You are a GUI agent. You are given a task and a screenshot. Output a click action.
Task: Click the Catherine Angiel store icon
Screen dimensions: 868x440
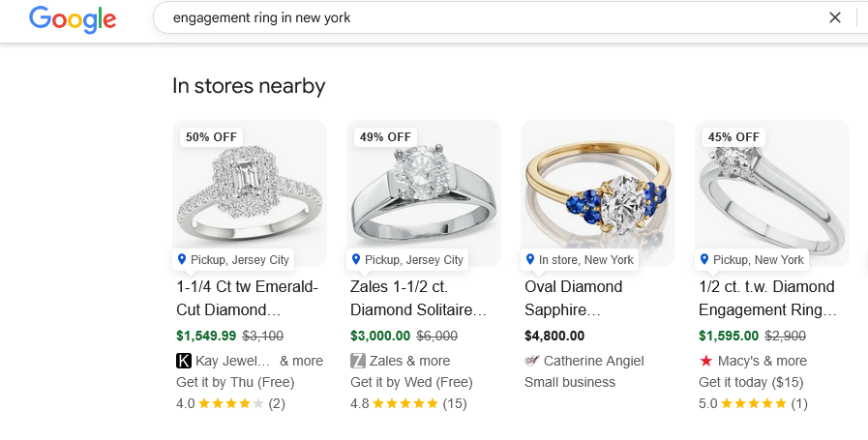click(x=532, y=361)
